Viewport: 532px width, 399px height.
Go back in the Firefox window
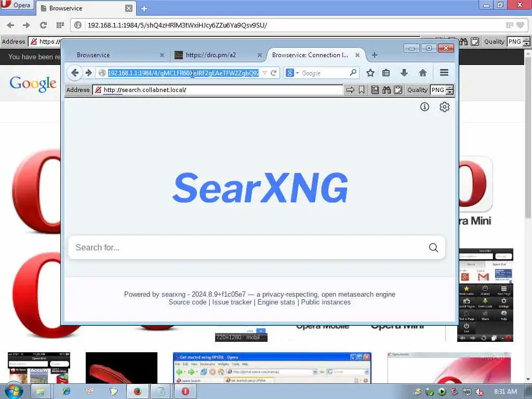point(75,73)
